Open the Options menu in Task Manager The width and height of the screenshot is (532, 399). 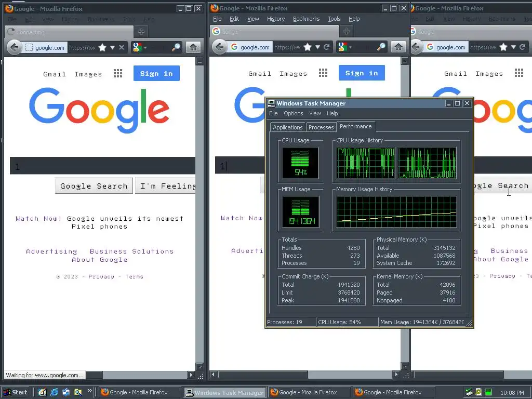294,113
